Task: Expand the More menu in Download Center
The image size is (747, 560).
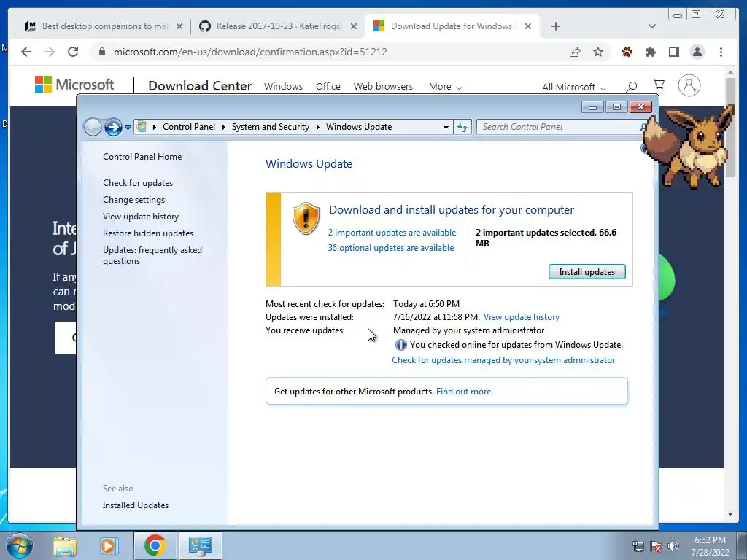Action: click(x=446, y=87)
